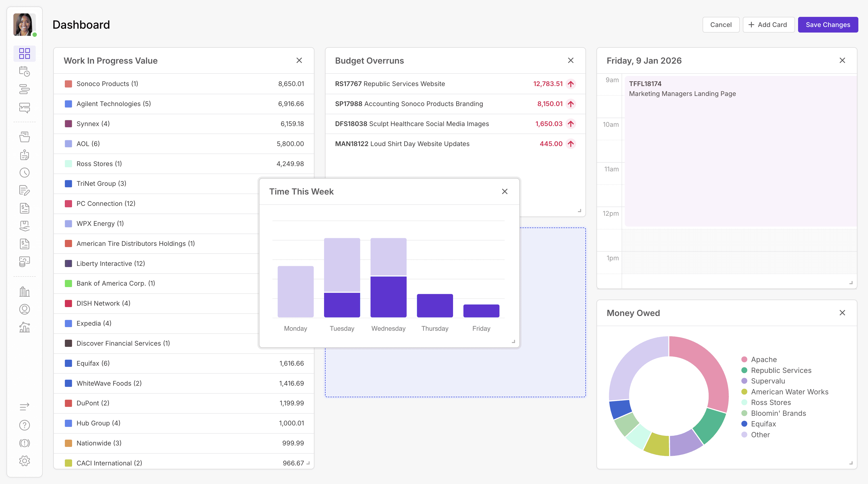The height and width of the screenshot is (484, 868).
Task: Click the Gantt timeline bars sidebar icon
Action: coord(24,89)
